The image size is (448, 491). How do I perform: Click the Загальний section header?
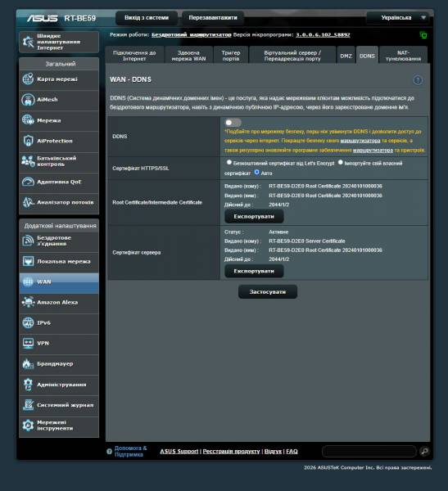pyautogui.click(x=61, y=64)
